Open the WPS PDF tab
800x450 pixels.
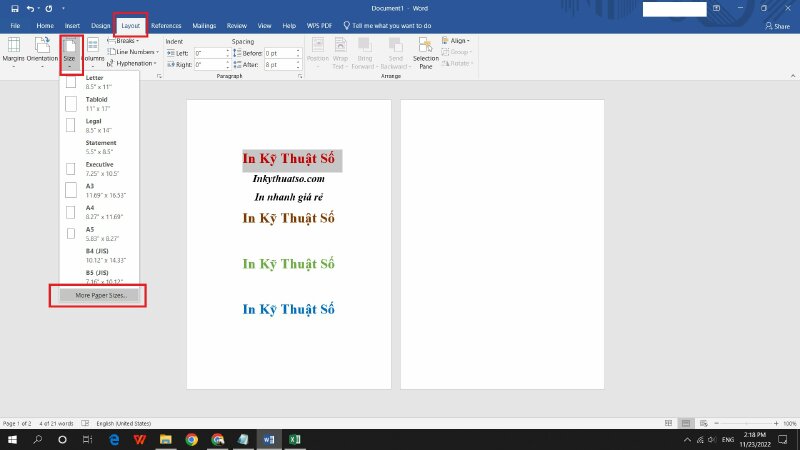pyautogui.click(x=319, y=26)
